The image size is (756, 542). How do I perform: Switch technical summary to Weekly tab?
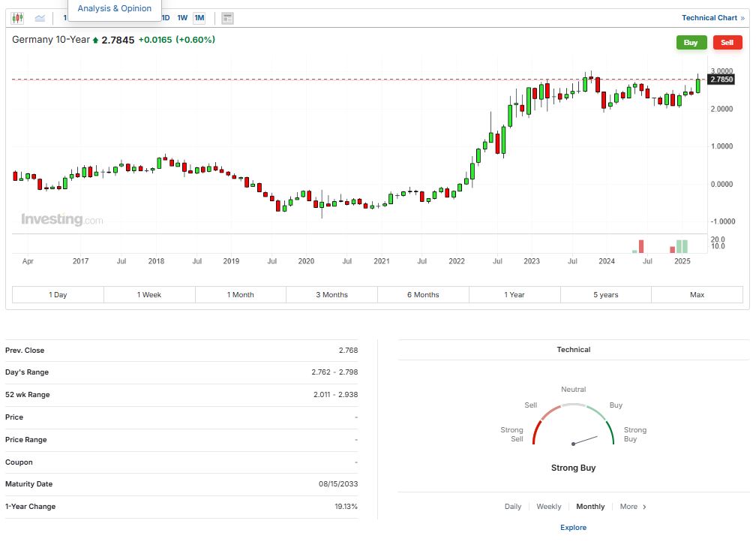(x=549, y=507)
